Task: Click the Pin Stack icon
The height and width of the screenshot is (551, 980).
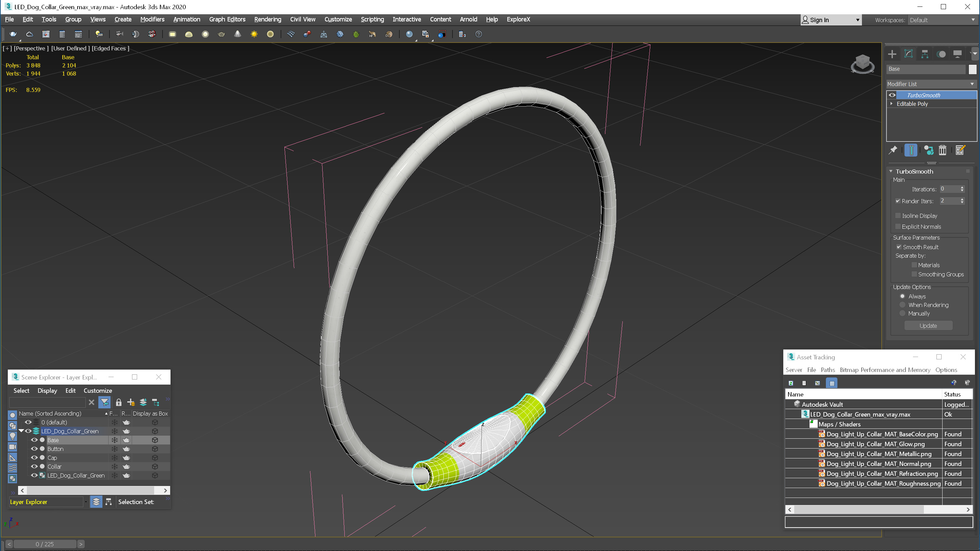Action: coord(893,150)
